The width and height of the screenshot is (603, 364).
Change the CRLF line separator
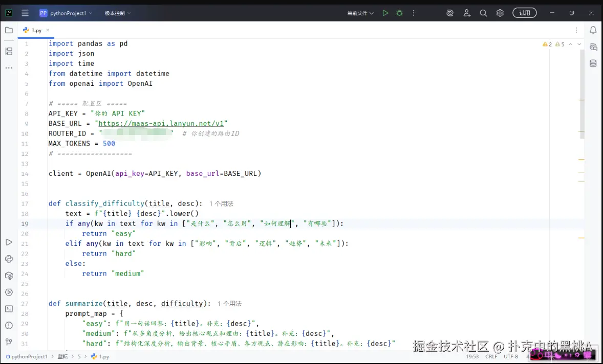coord(491,356)
